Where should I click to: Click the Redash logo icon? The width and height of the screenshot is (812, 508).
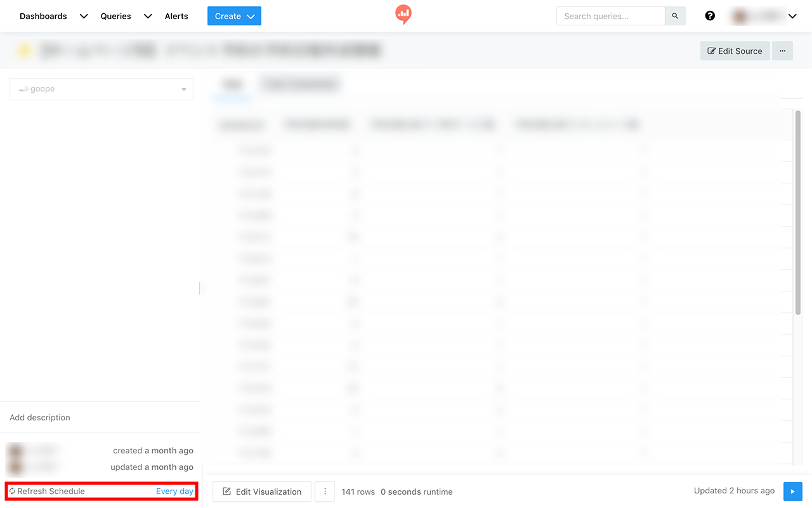(x=403, y=14)
